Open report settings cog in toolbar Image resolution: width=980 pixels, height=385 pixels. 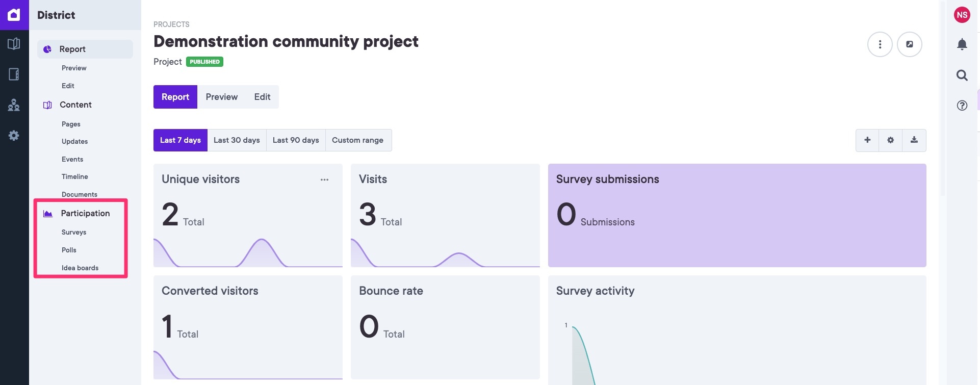[890, 140]
